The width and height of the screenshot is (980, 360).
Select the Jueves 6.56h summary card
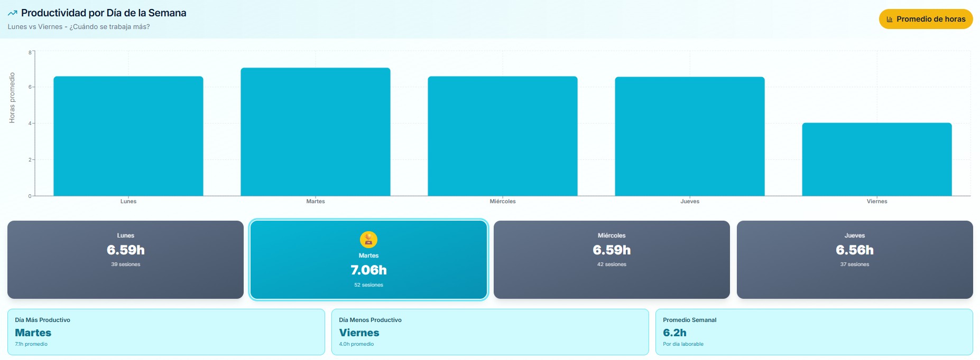(x=855, y=260)
